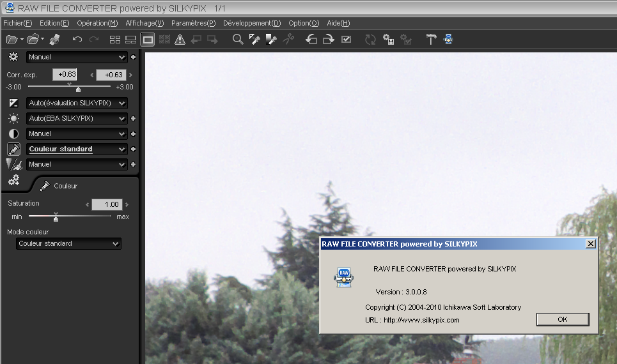Open the folder-of-images toolbar icon
This screenshot has width=617, height=364.
click(x=33, y=39)
